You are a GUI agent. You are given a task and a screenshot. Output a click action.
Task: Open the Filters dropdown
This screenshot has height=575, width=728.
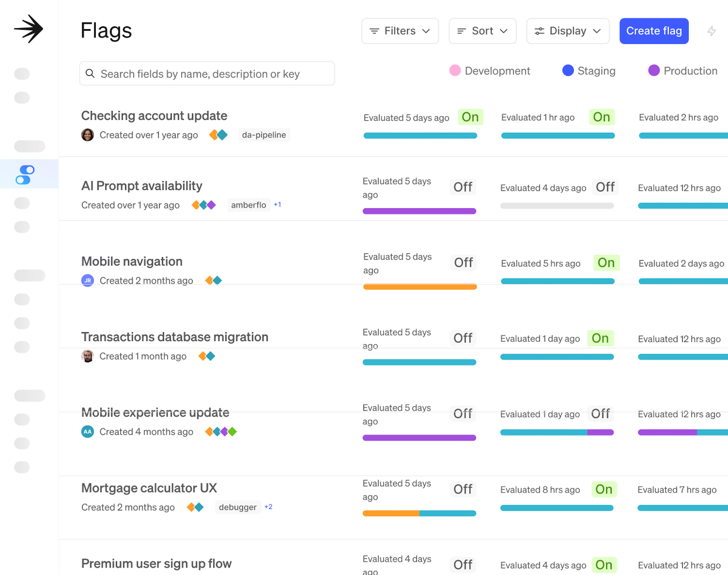click(400, 31)
